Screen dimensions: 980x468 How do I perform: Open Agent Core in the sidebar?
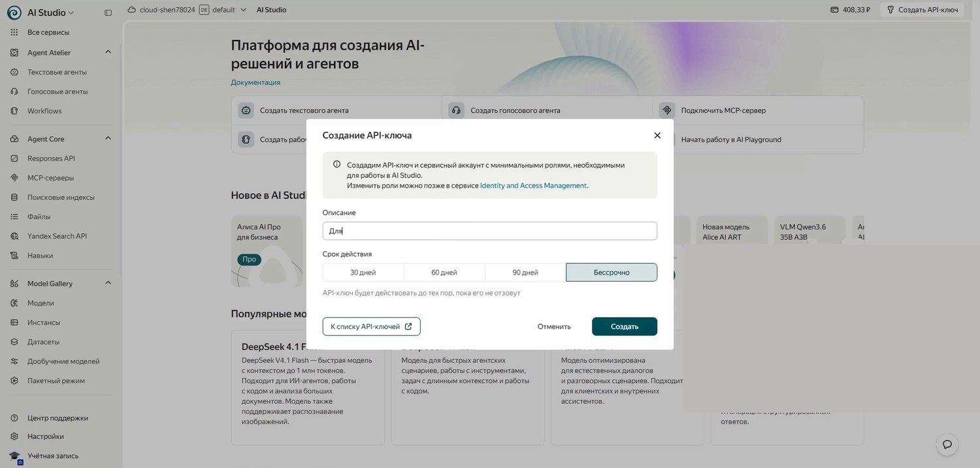click(46, 139)
